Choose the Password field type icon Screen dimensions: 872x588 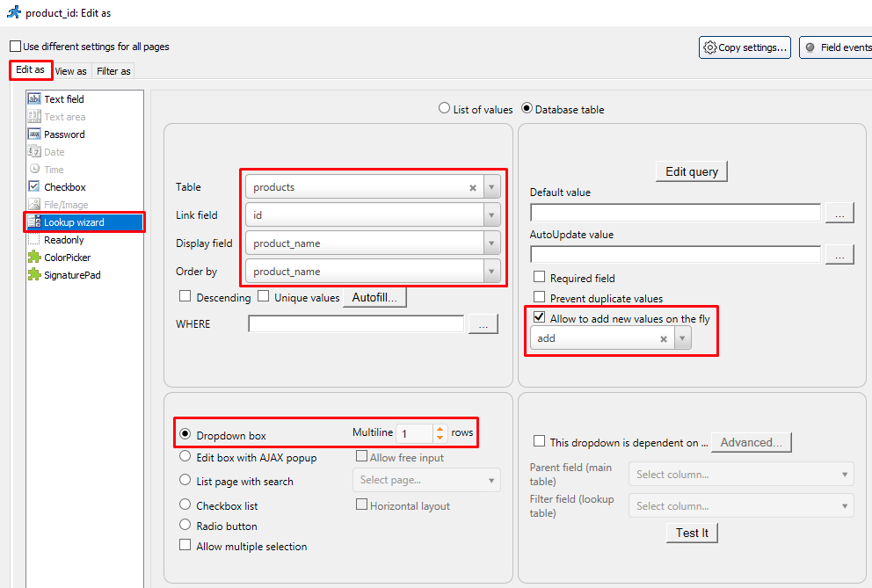point(34,134)
